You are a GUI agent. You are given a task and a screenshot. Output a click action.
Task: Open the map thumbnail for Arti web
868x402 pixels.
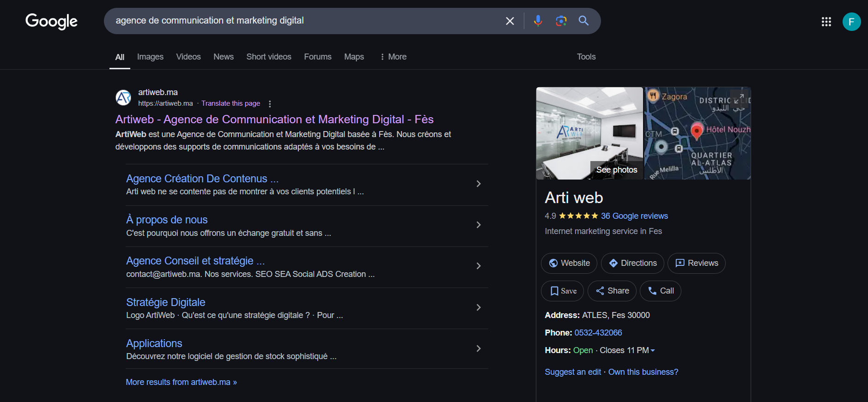point(698,133)
